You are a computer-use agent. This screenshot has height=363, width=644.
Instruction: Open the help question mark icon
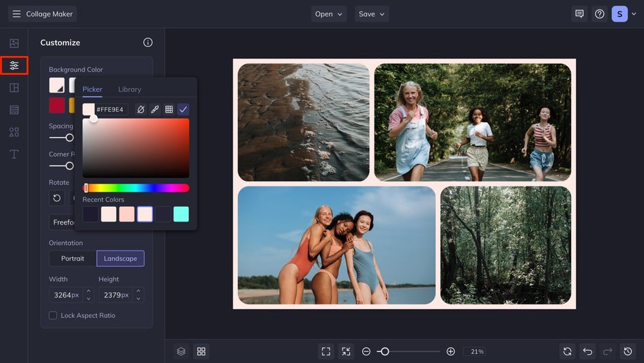[600, 14]
